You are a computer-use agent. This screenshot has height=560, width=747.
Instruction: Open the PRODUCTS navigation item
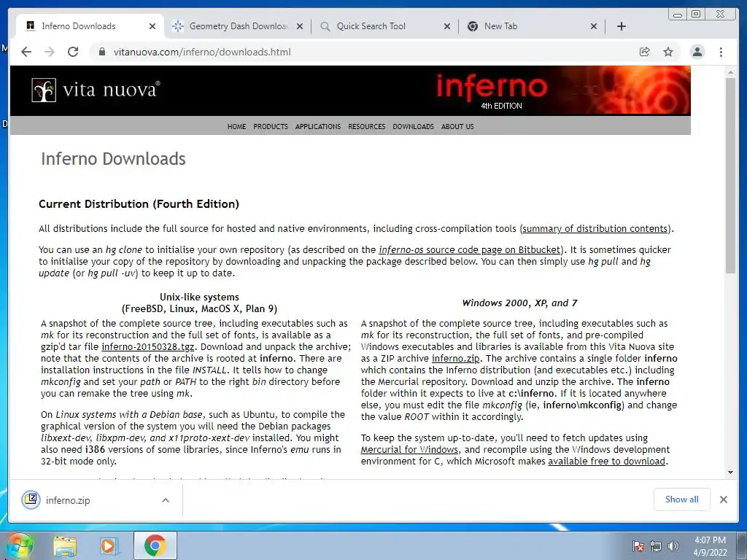(271, 127)
